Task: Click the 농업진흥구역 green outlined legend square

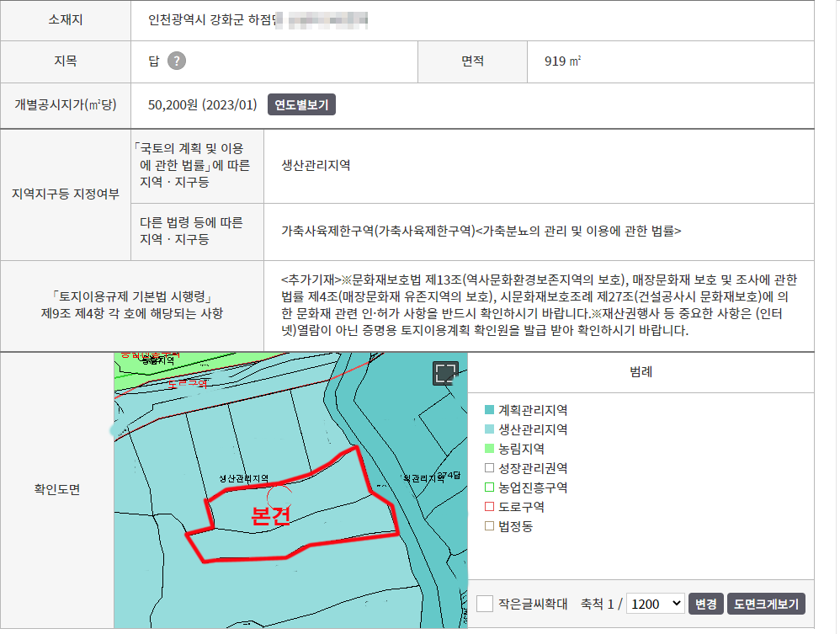Action: [489, 487]
